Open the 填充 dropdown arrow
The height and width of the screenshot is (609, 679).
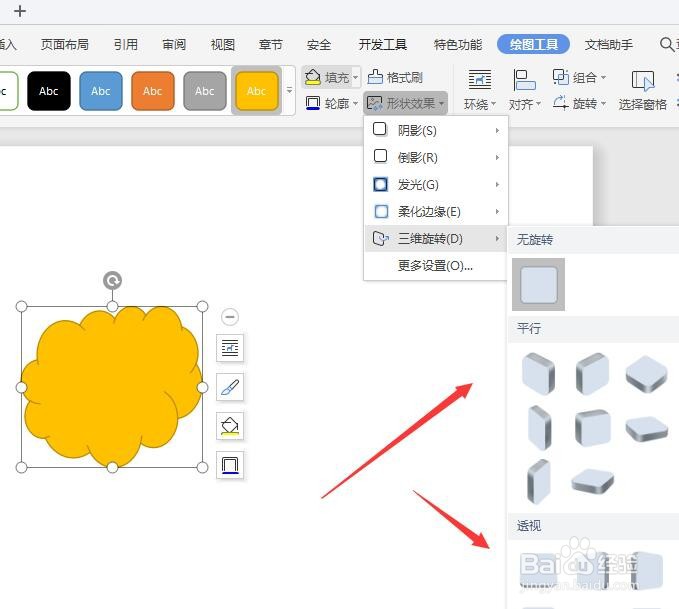point(356,78)
